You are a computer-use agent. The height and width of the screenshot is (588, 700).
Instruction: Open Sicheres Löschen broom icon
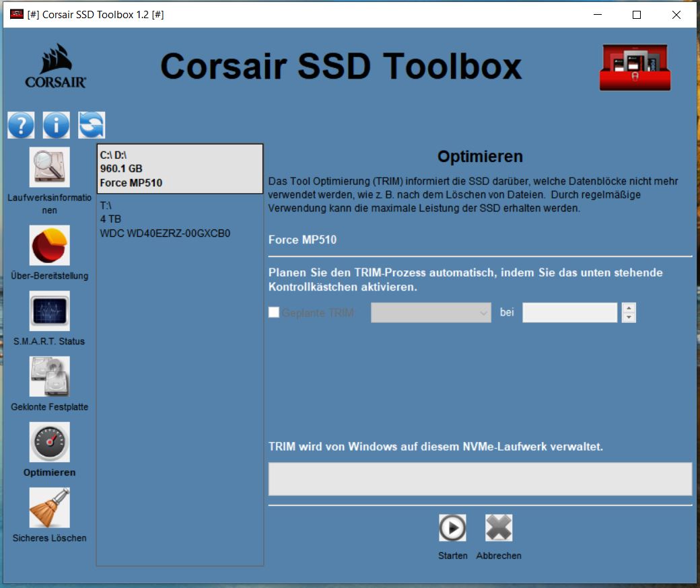(50, 508)
